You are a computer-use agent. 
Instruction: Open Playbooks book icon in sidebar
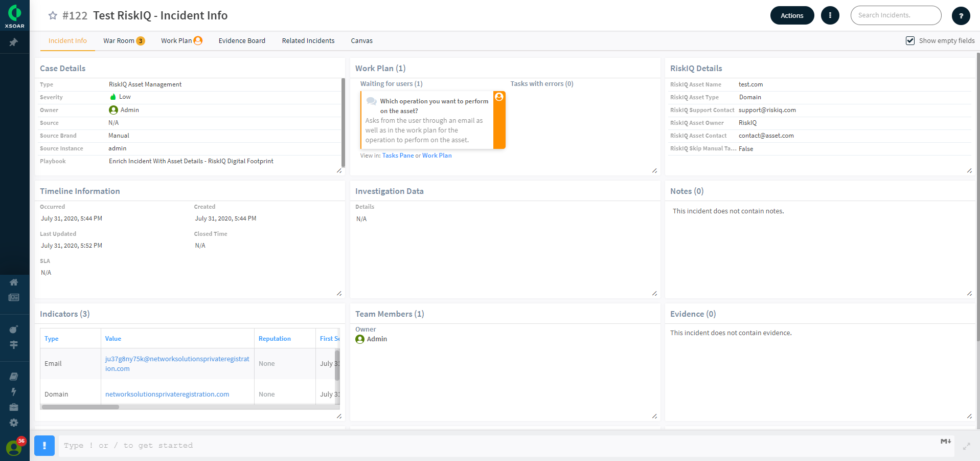pos(14,377)
